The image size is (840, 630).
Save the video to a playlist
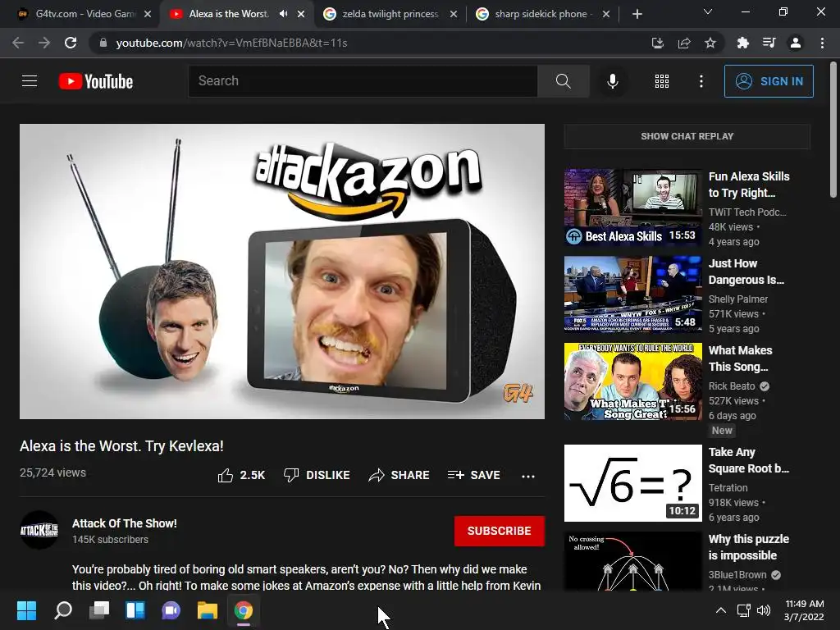pos(473,475)
